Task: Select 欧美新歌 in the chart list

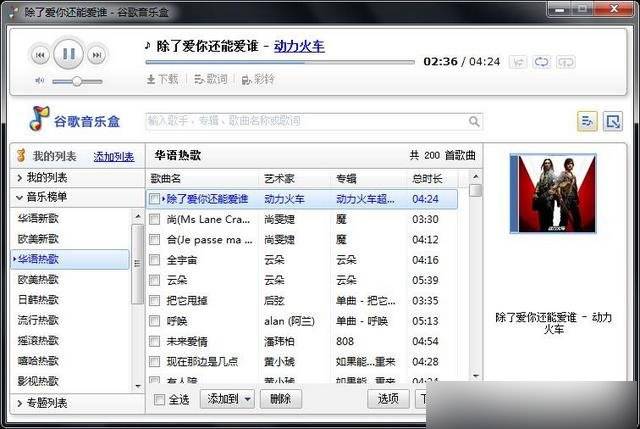Action: [38, 238]
